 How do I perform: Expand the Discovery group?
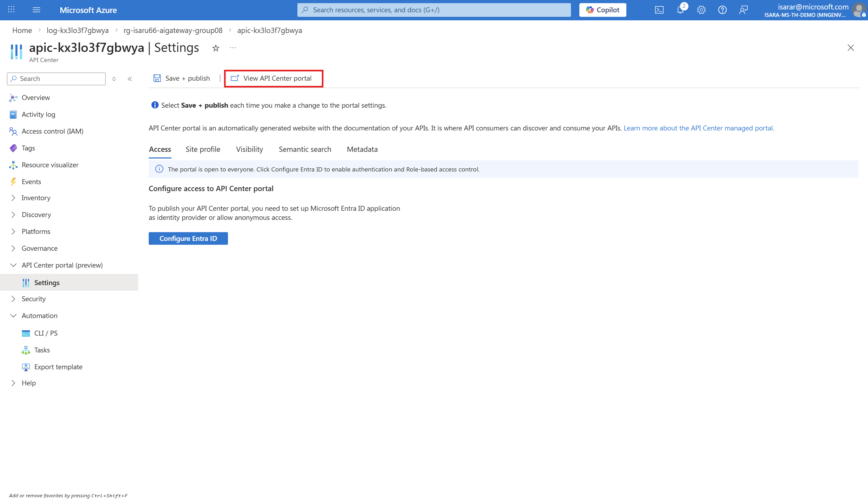[x=13, y=215]
